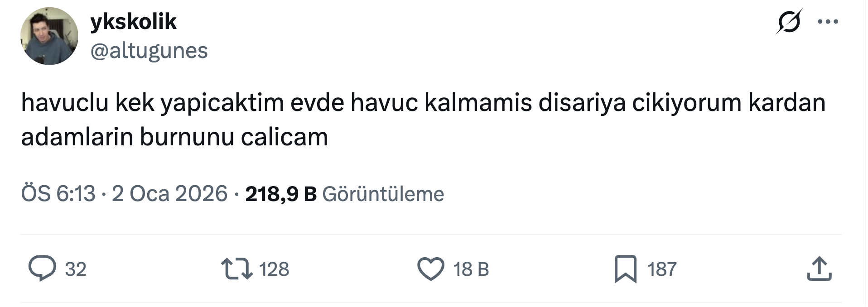This screenshot has height=307, width=868.
Task: Click the like count 18 B
Action: 471,269
